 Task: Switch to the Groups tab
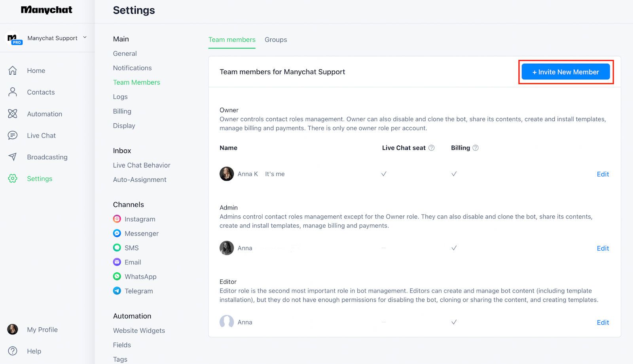coord(276,40)
